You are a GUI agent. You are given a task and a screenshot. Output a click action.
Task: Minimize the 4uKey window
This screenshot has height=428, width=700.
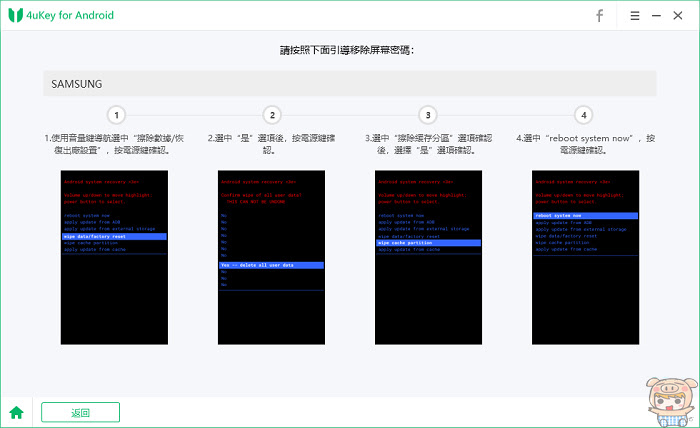(x=656, y=16)
